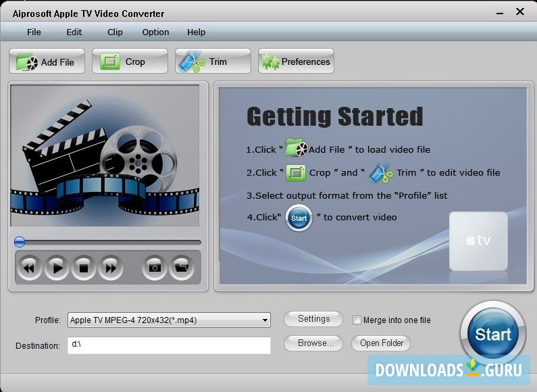Take a snapshot with camera icon
Screen dimensions: 537x392
(155, 268)
